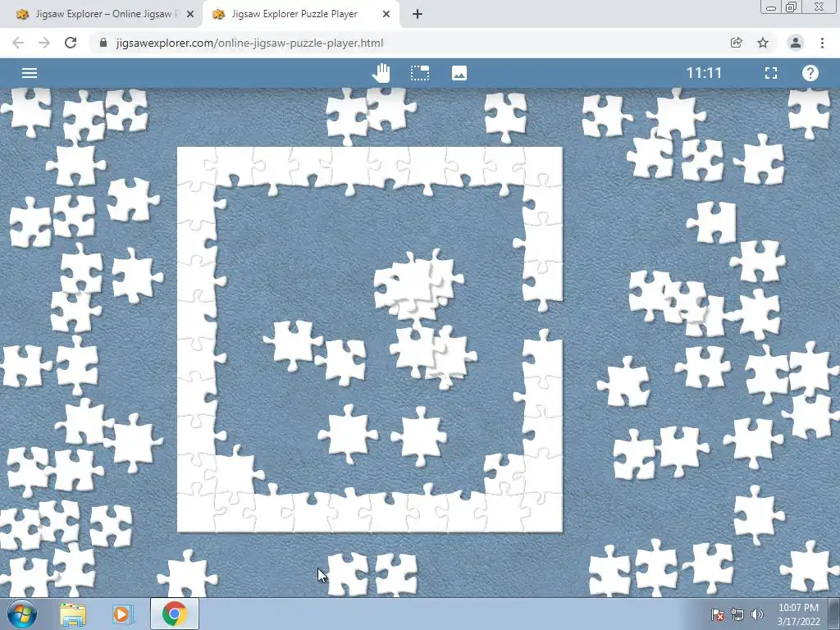This screenshot has width=840, height=630.
Task: Open network status tray icon
Action: point(737,615)
